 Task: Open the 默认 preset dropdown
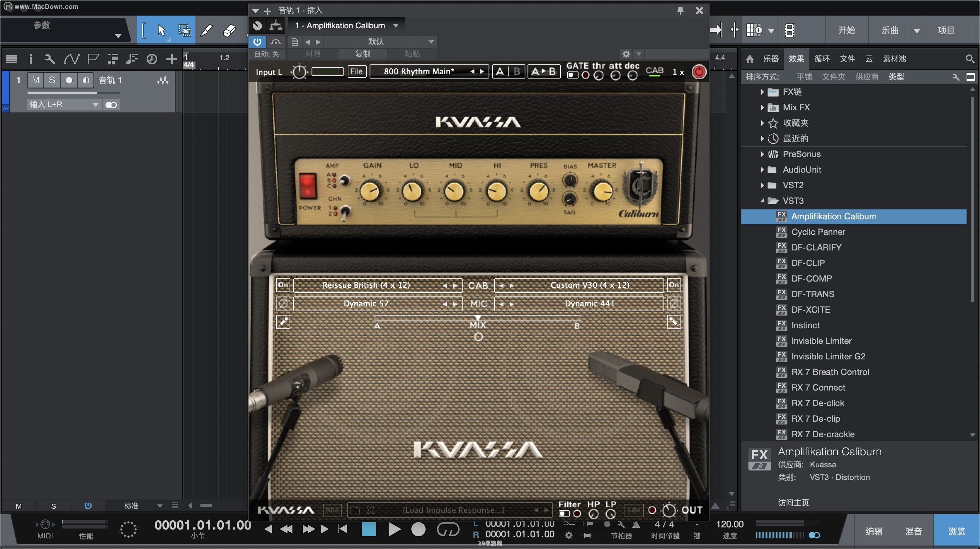[381, 42]
